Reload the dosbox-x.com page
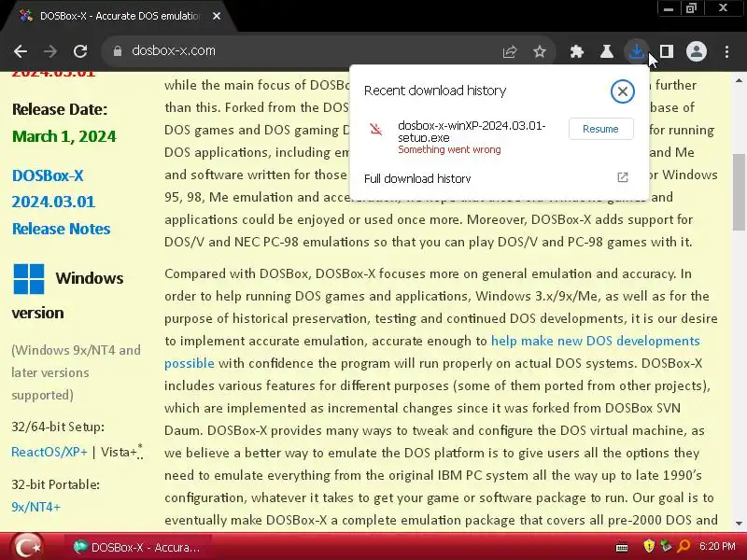747x560 pixels. point(80,51)
